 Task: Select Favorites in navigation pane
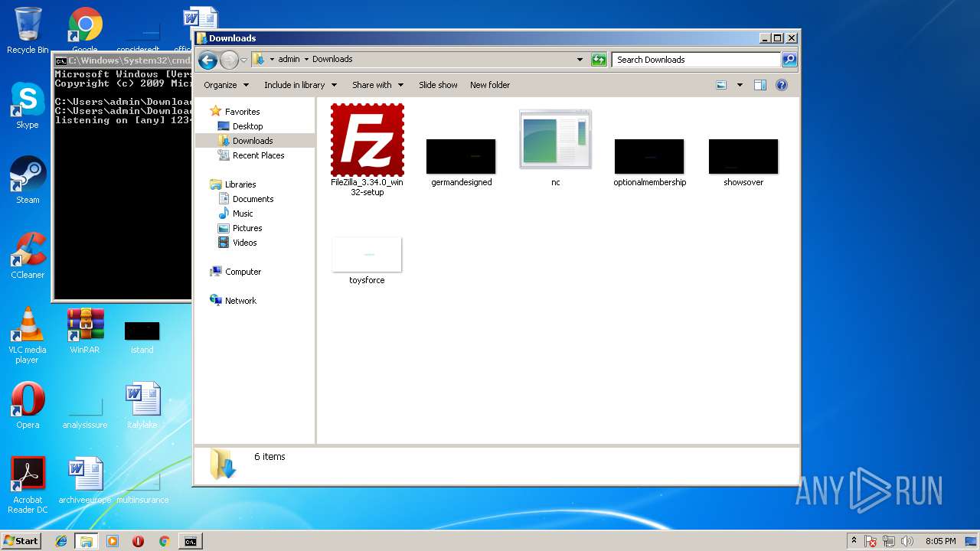point(242,112)
